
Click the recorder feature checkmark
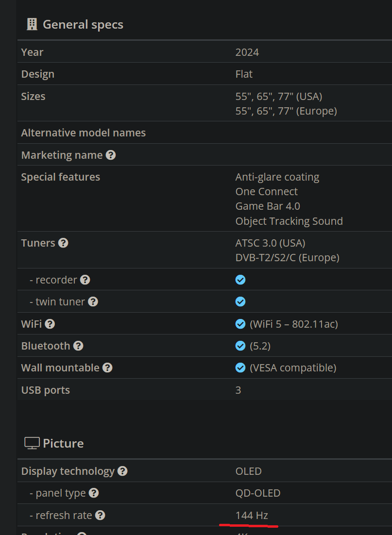pos(240,279)
